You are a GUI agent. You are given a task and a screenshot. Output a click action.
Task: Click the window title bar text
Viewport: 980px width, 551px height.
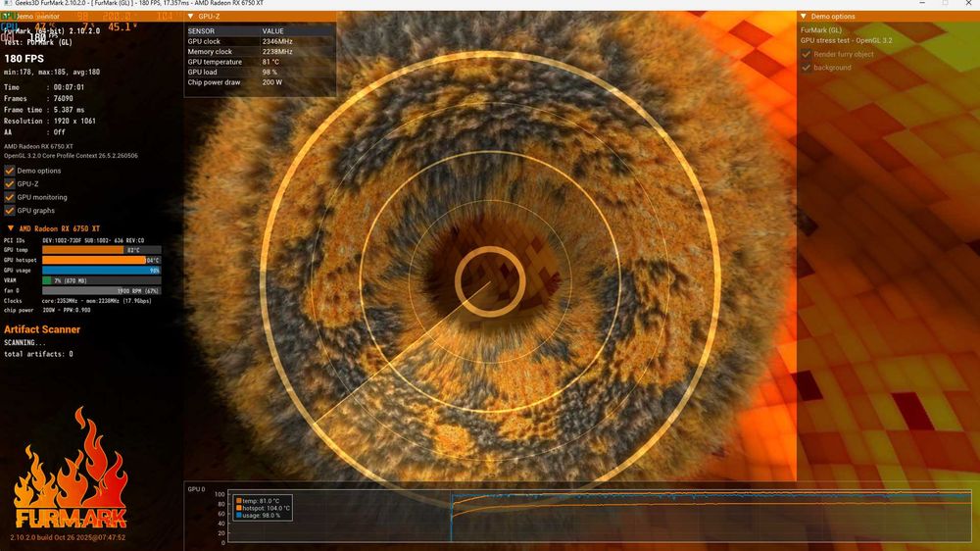[x=139, y=3]
